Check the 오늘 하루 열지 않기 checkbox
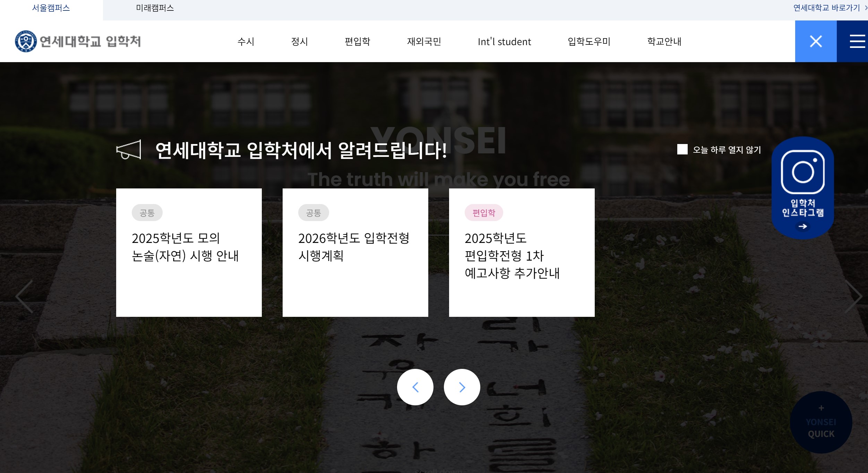The height and width of the screenshot is (473, 868). [x=682, y=150]
